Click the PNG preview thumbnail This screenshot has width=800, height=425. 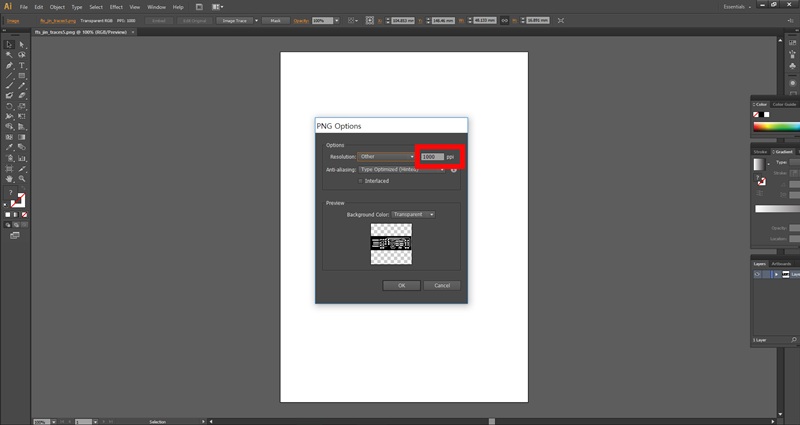391,244
